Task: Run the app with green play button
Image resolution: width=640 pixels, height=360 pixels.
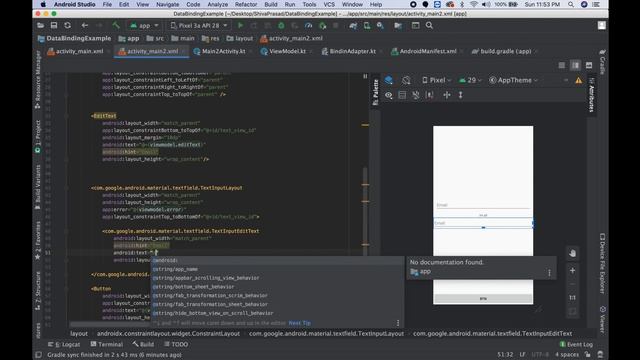Action: click(240, 25)
